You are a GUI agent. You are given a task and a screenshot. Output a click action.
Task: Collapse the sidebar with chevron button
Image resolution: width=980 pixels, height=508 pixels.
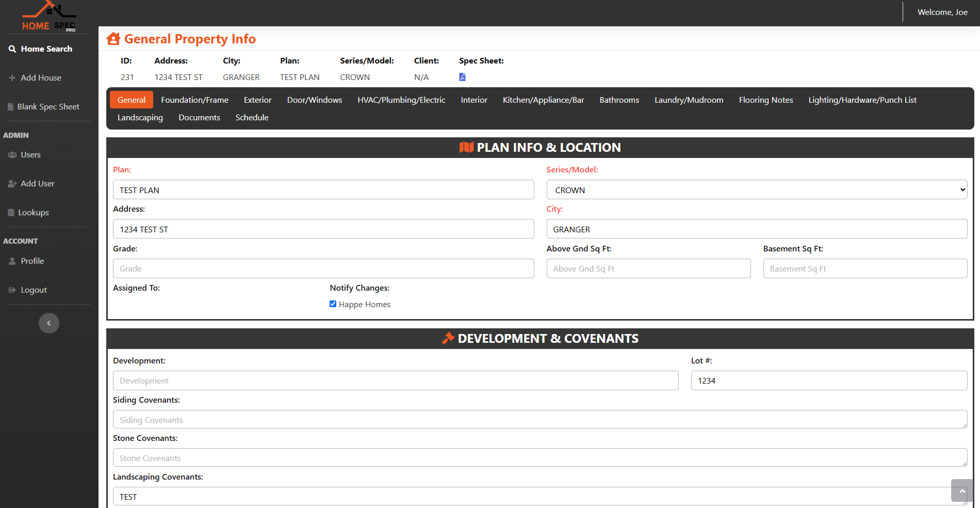[x=49, y=323]
